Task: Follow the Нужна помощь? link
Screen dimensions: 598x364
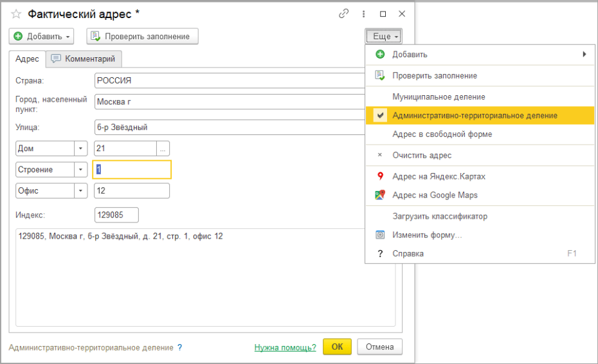Action: click(285, 347)
